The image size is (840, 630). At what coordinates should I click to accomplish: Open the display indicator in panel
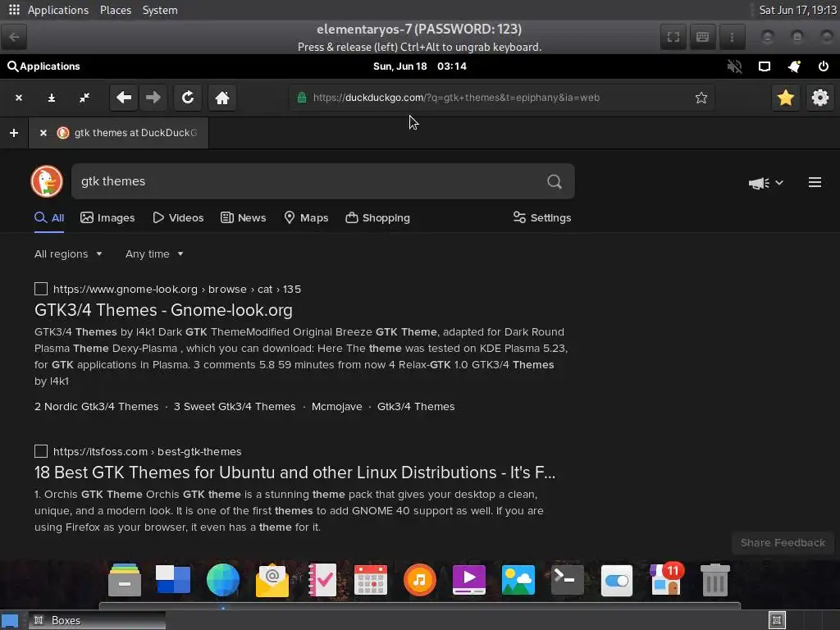click(x=765, y=66)
